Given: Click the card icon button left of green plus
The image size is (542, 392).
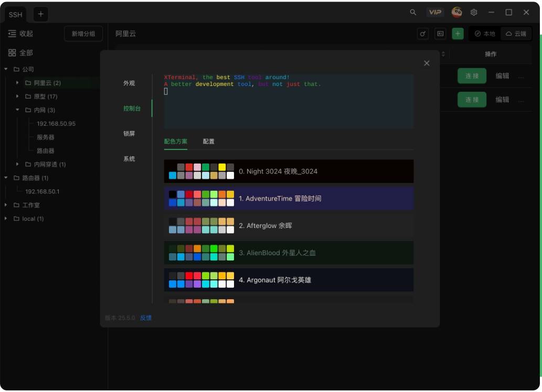Looking at the screenshot, I should point(440,34).
